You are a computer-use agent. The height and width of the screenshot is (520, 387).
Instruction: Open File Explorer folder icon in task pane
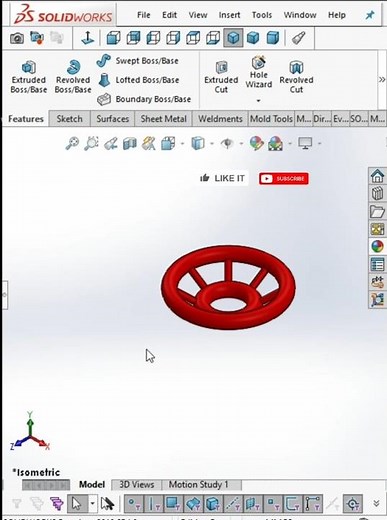point(377,211)
